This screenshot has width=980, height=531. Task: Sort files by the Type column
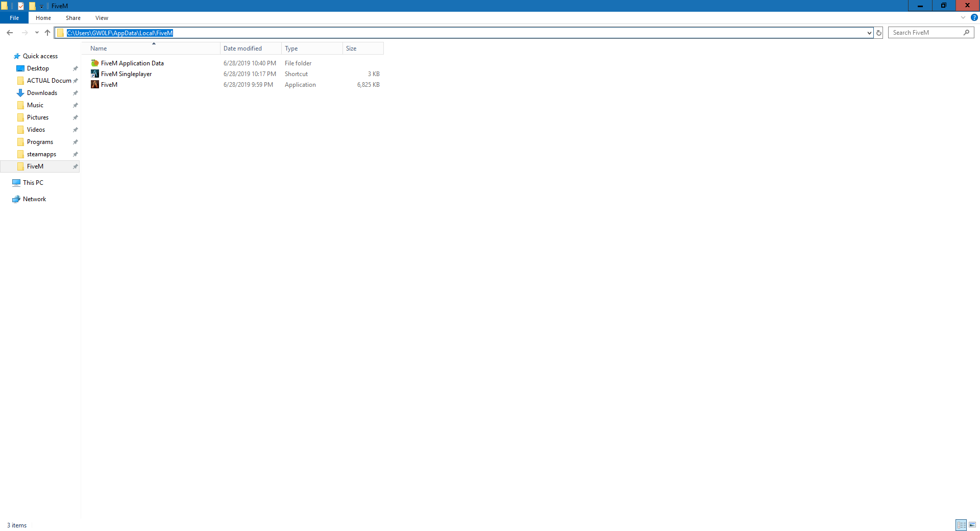point(312,49)
